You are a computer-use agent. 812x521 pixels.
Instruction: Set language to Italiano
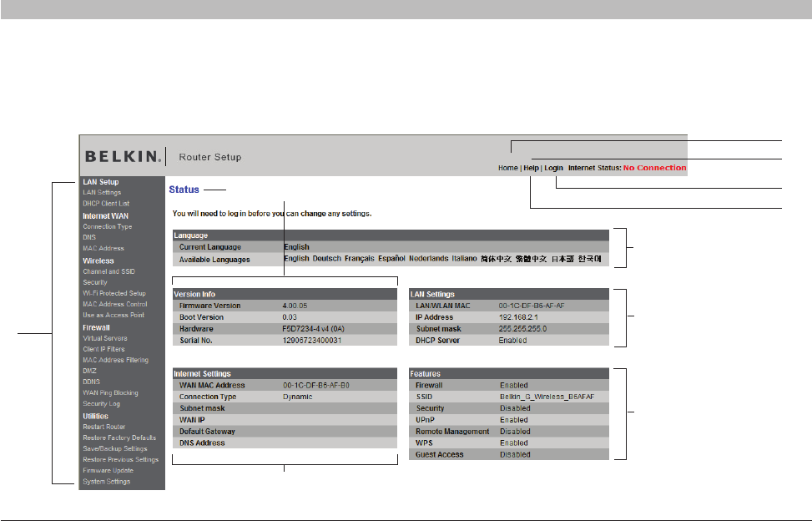click(x=464, y=259)
